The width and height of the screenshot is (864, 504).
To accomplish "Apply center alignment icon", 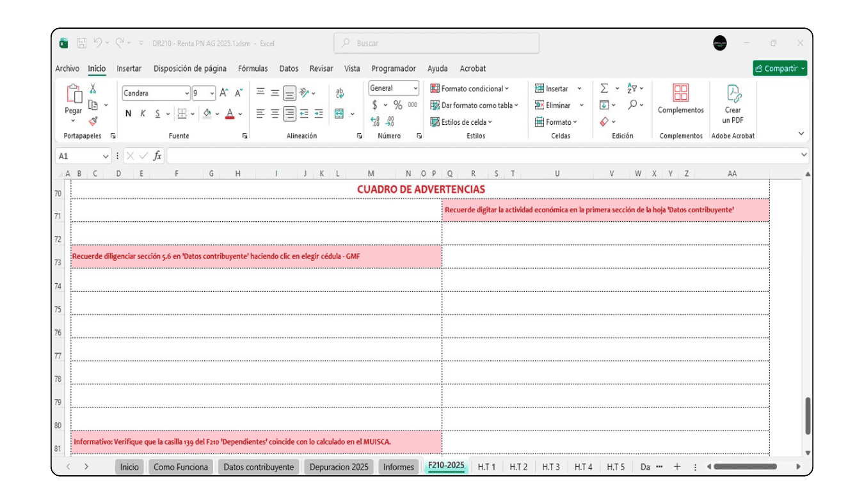I will coord(274,113).
